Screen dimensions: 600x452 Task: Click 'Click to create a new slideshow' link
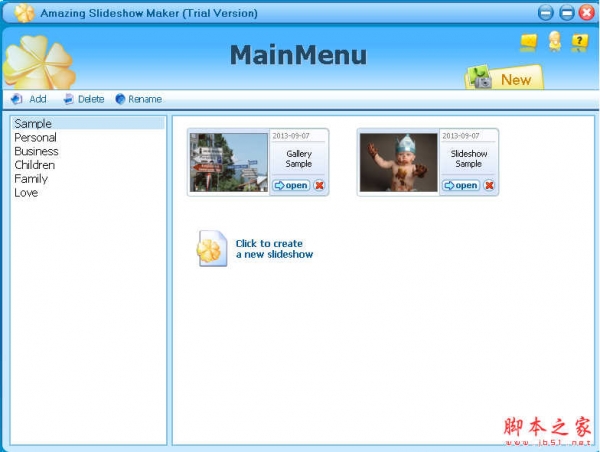point(274,249)
